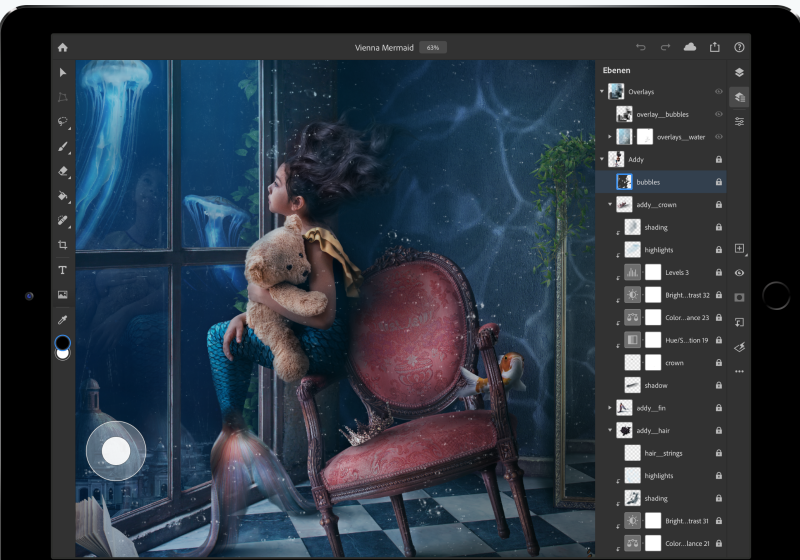Select the Spot Healing tool
The image size is (800, 560).
click(63, 220)
